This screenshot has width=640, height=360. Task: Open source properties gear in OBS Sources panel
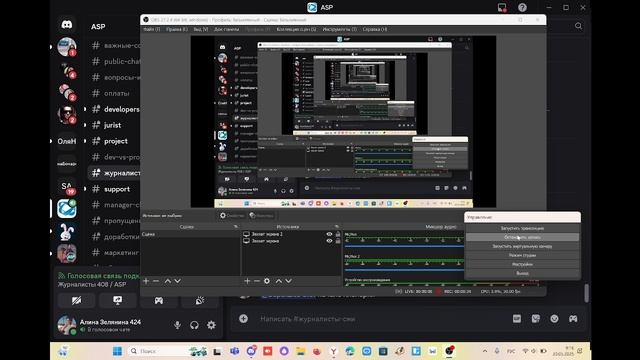267,281
